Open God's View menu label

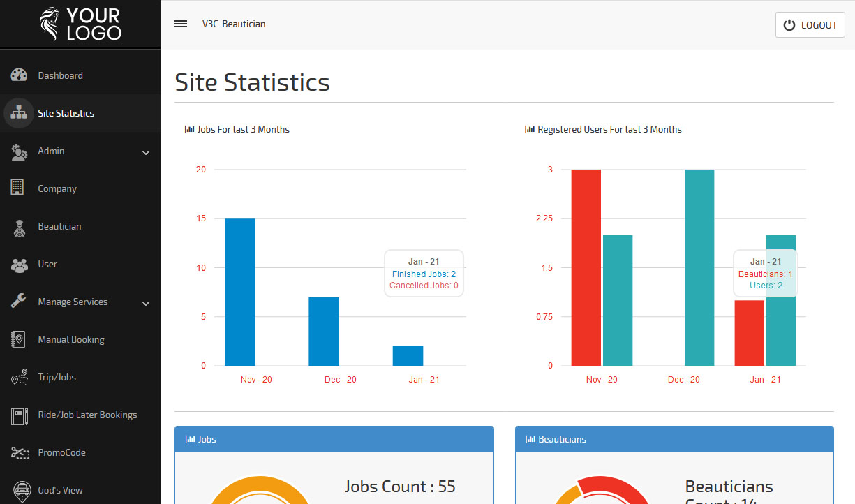point(60,490)
